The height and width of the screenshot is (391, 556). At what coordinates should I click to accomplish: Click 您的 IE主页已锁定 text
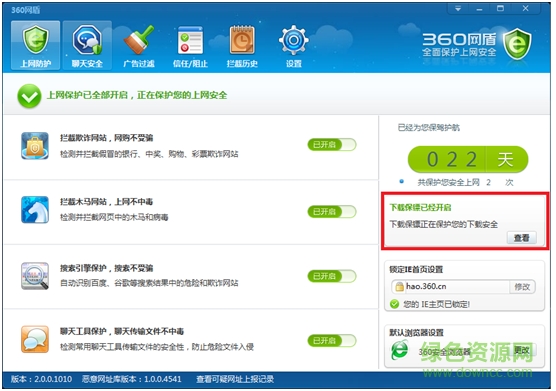[x=437, y=304]
